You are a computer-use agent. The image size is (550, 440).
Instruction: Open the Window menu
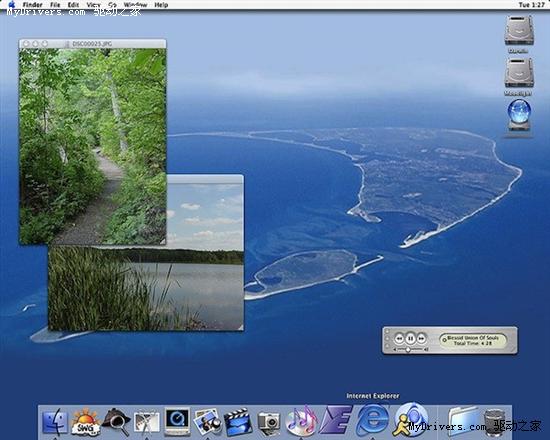[135, 5]
